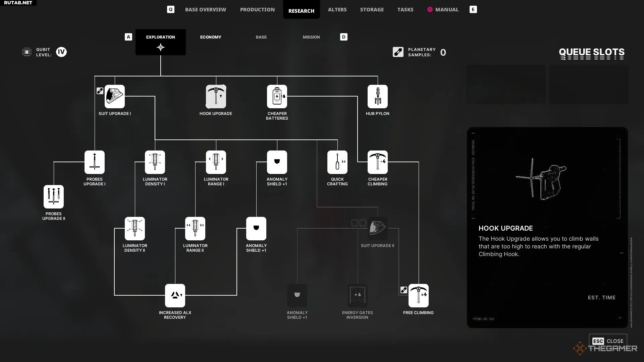Open the Base Overview tab
Image resolution: width=644 pixels, height=362 pixels.
(206, 10)
